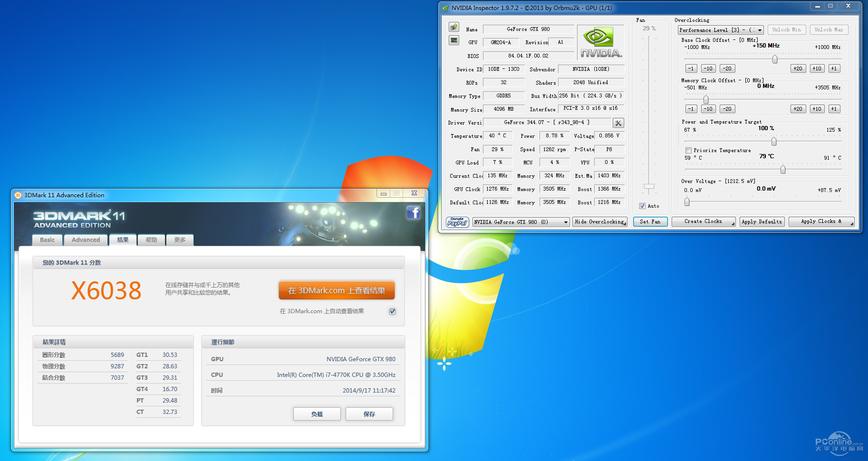Click the NVIDIA Inspector title bar icon

tap(445, 8)
